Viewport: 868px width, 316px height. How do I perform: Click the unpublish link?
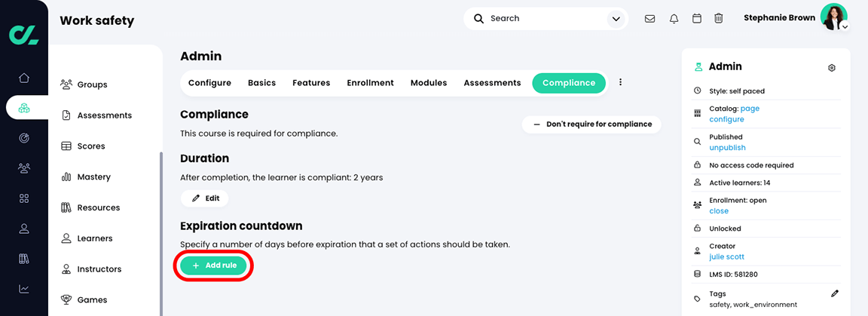[x=727, y=148]
